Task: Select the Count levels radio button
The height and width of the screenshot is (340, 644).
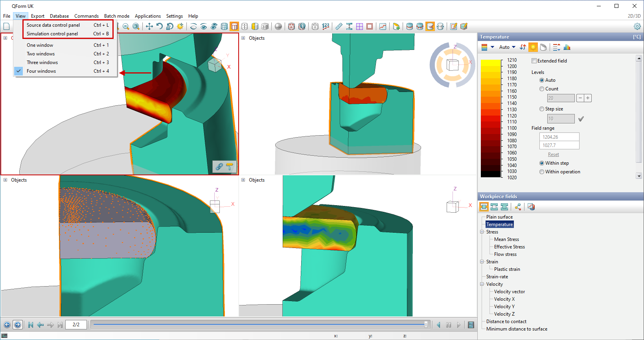Action: (542, 89)
